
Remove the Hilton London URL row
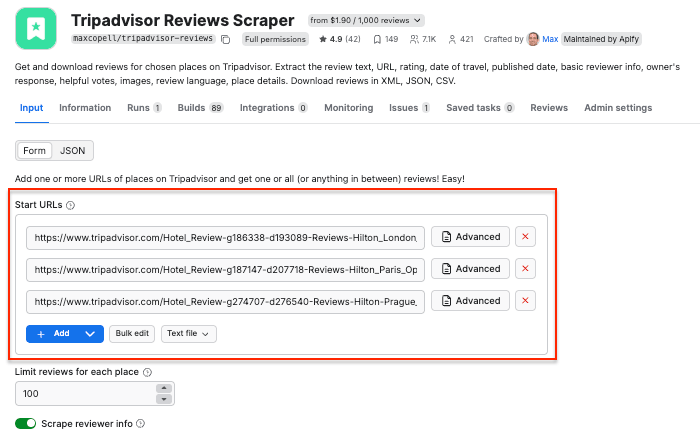525,237
